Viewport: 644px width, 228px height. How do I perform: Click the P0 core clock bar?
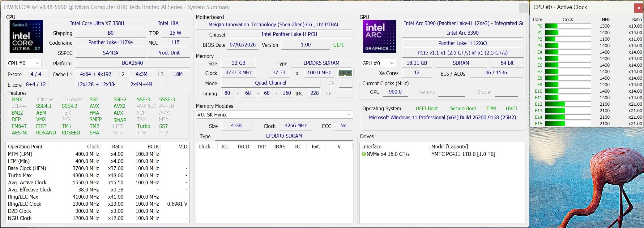[x=568, y=26]
